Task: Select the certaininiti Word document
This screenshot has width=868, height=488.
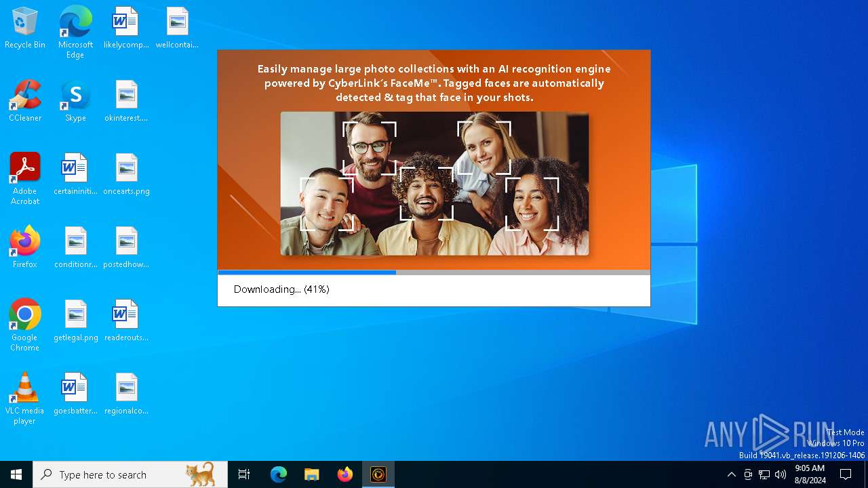Action: pos(75,174)
